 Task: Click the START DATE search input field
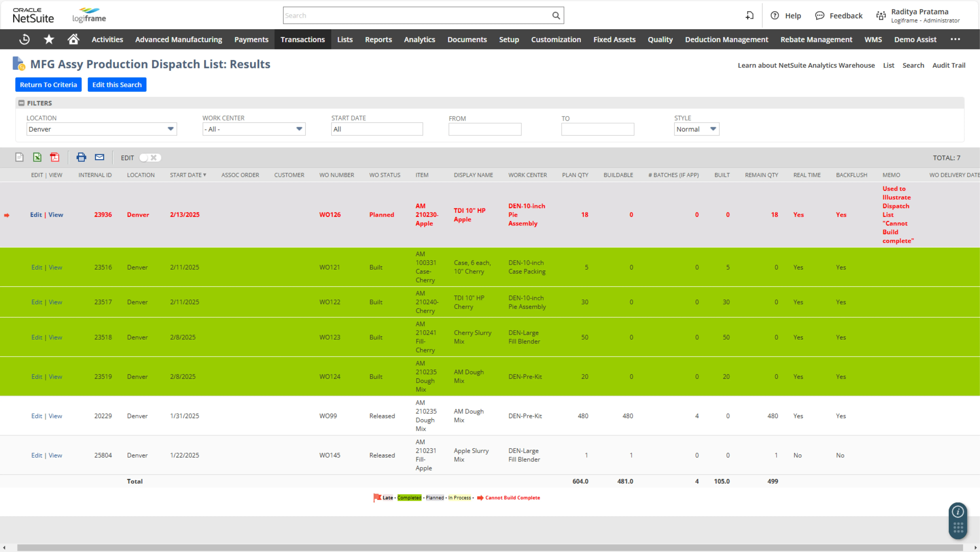pos(376,129)
